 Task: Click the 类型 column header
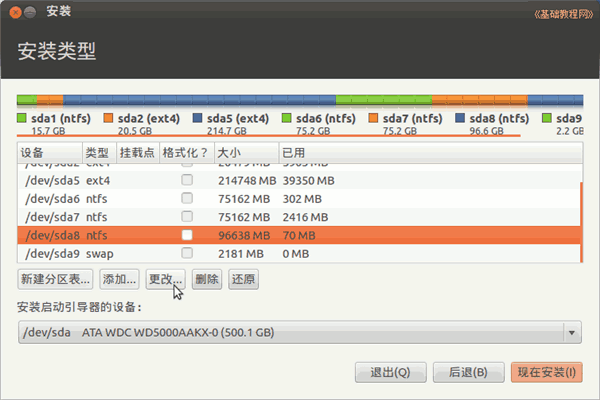(x=99, y=153)
